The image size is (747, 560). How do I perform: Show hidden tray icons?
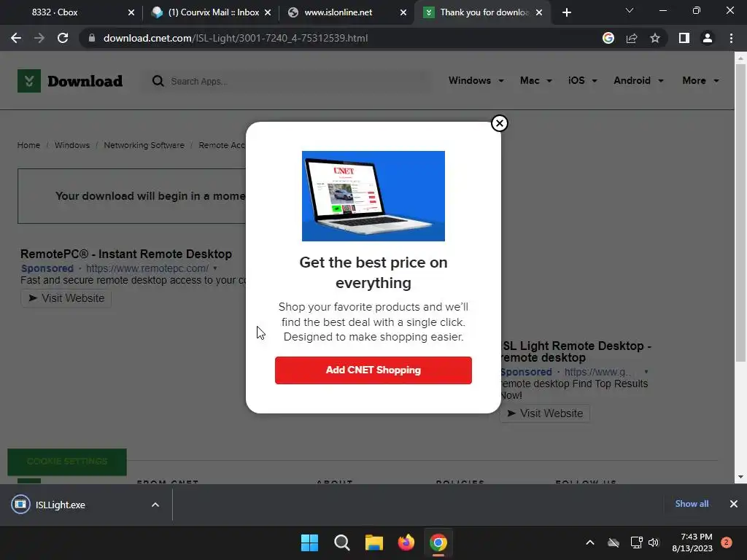coord(589,542)
